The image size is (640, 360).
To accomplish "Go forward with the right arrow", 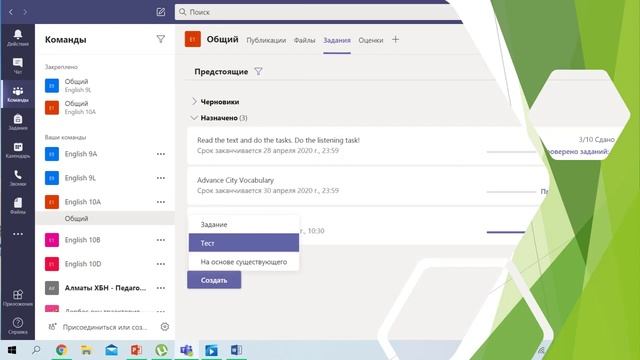I will click(25, 12).
